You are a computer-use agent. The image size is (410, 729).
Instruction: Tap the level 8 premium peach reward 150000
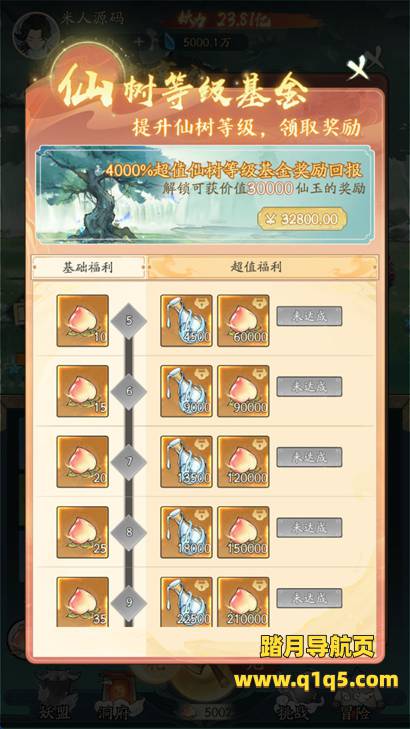(x=243, y=532)
